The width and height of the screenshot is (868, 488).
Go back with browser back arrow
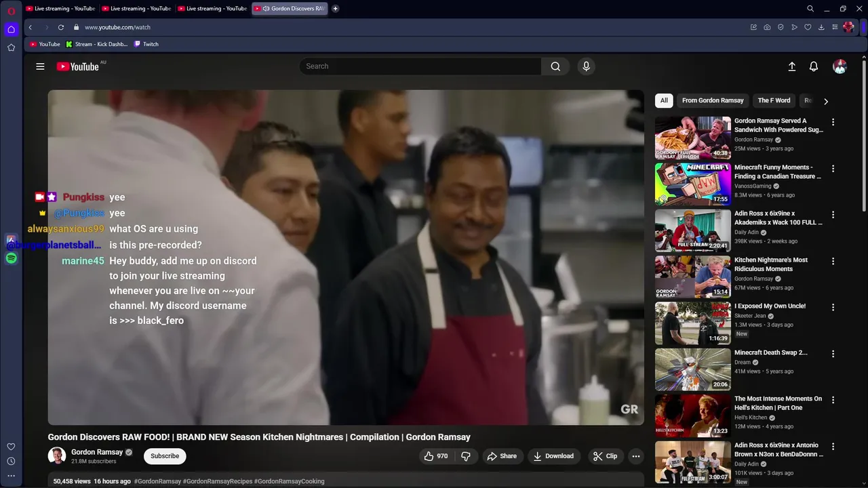click(x=30, y=27)
